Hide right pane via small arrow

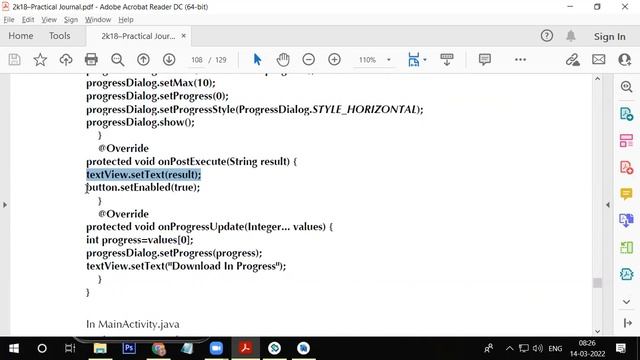coord(608,205)
